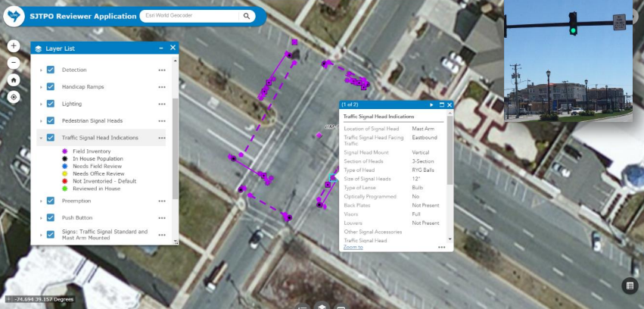Click the blue Needs Field Review swatch

pos(64,167)
